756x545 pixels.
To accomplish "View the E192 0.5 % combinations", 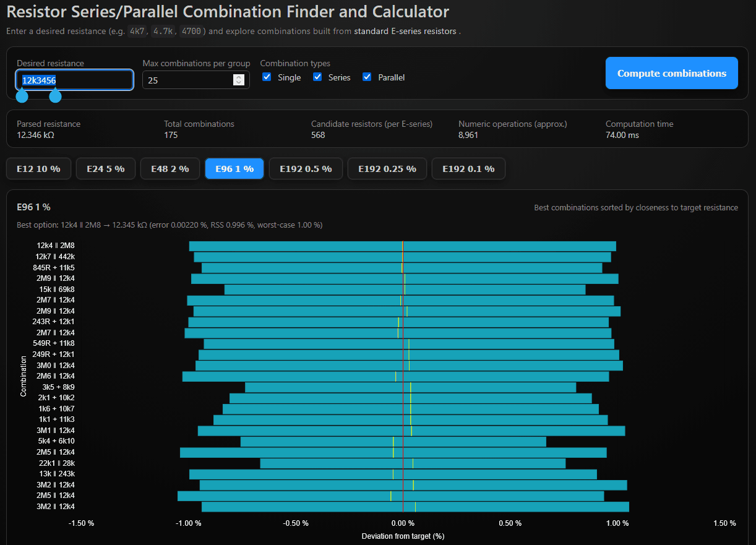I will click(x=306, y=168).
